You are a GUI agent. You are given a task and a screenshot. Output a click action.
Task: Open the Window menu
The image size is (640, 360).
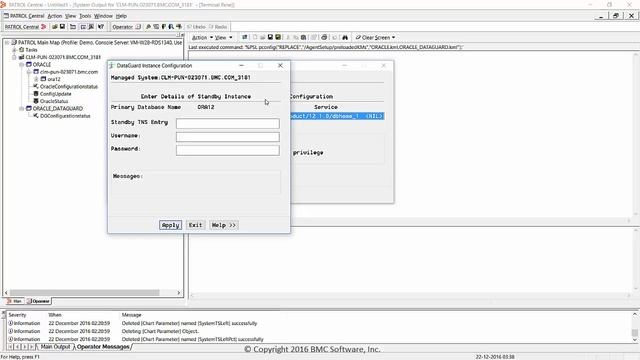pos(103,16)
